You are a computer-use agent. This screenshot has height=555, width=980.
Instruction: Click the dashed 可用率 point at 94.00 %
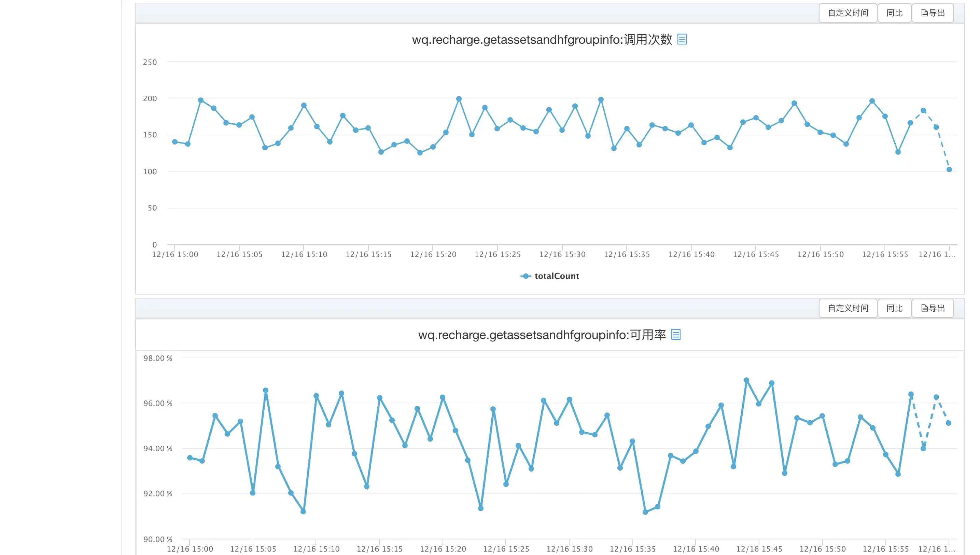(x=923, y=448)
